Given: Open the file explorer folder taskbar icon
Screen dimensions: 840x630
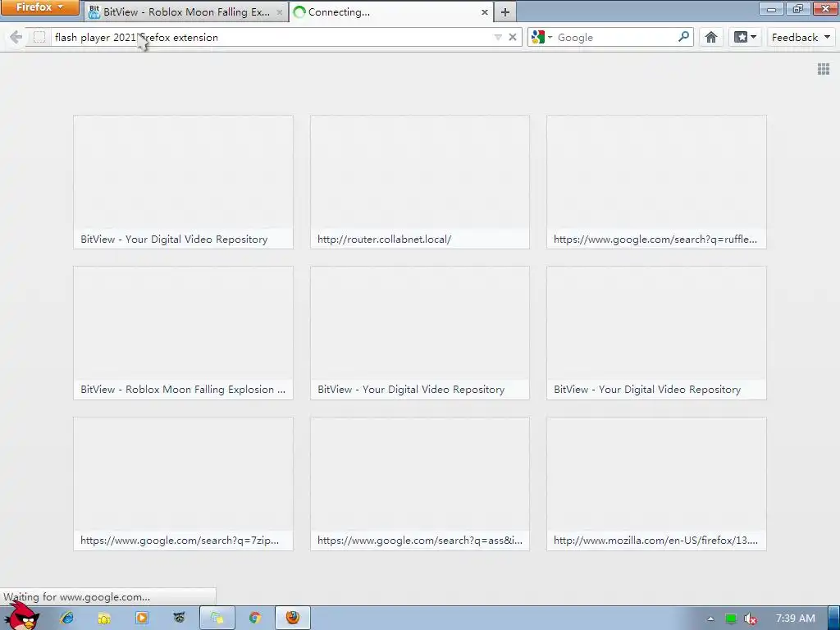Looking at the screenshot, I should point(104,618).
